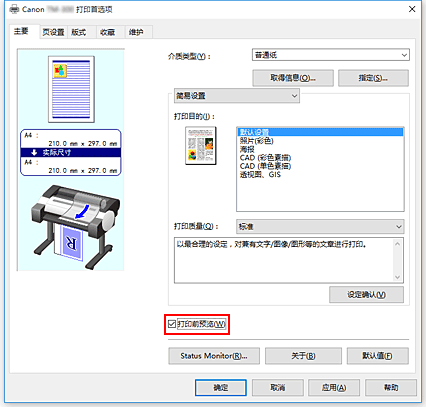Click the 取消 button
426x407 pixels.
click(278, 388)
